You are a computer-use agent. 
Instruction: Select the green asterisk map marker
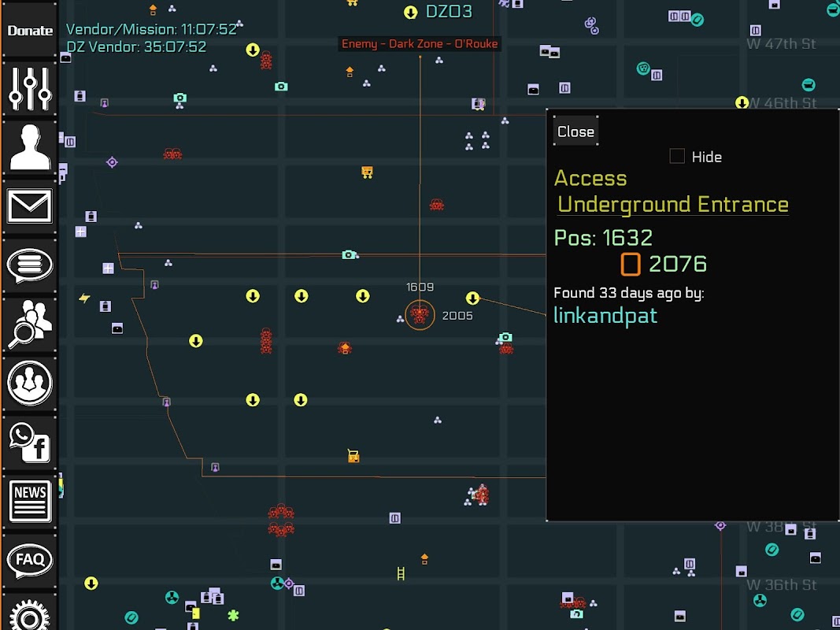tap(233, 615)
